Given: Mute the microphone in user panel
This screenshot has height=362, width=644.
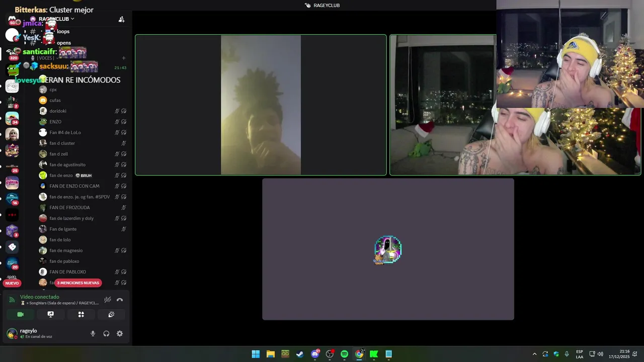Looking at the screenshot, I should (93, 333).
